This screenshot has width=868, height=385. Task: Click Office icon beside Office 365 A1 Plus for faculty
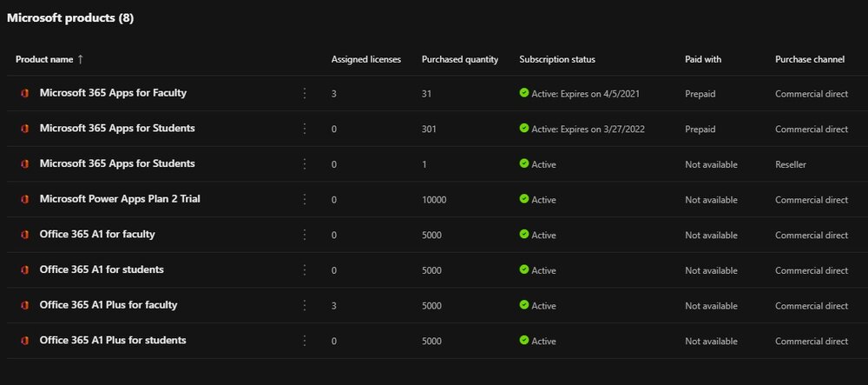click(24, 306)
